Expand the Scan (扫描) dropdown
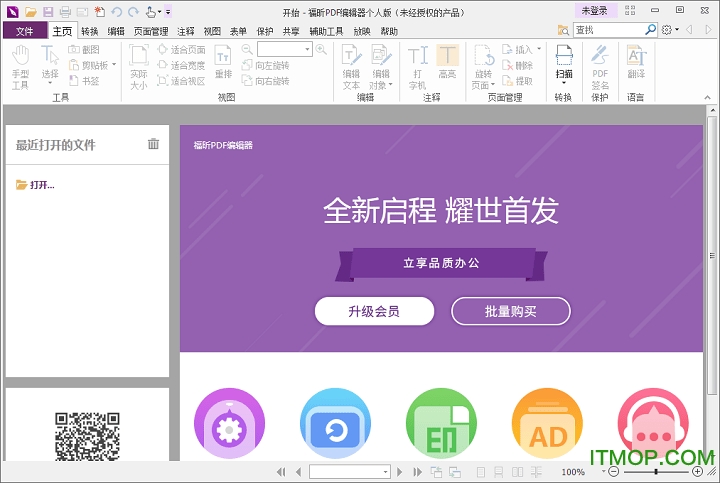Image resolution: width=720 pixels, height=483 pixels. pos(563,83)
